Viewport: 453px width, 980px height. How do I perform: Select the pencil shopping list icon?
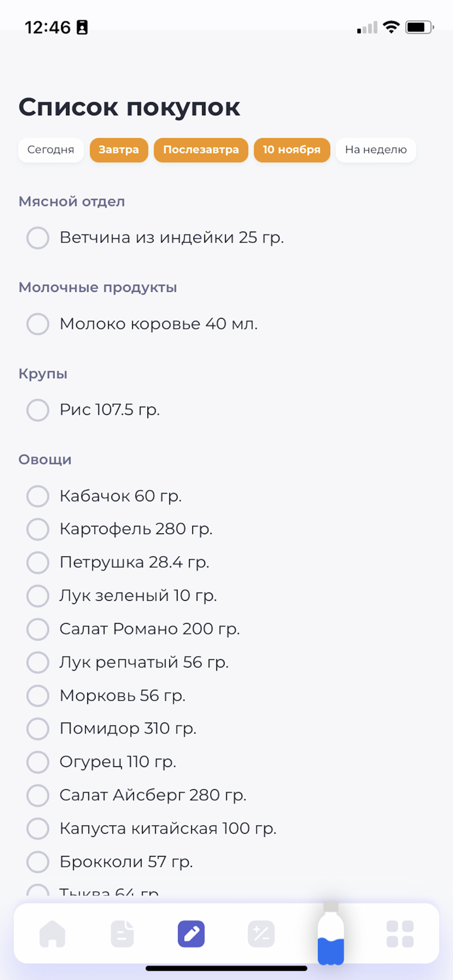(192, 934)
